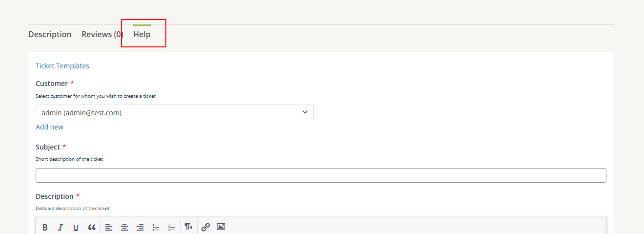Open the Customer selection dropdown
This screenshot has height=234, width=644.
pos(175,112)
